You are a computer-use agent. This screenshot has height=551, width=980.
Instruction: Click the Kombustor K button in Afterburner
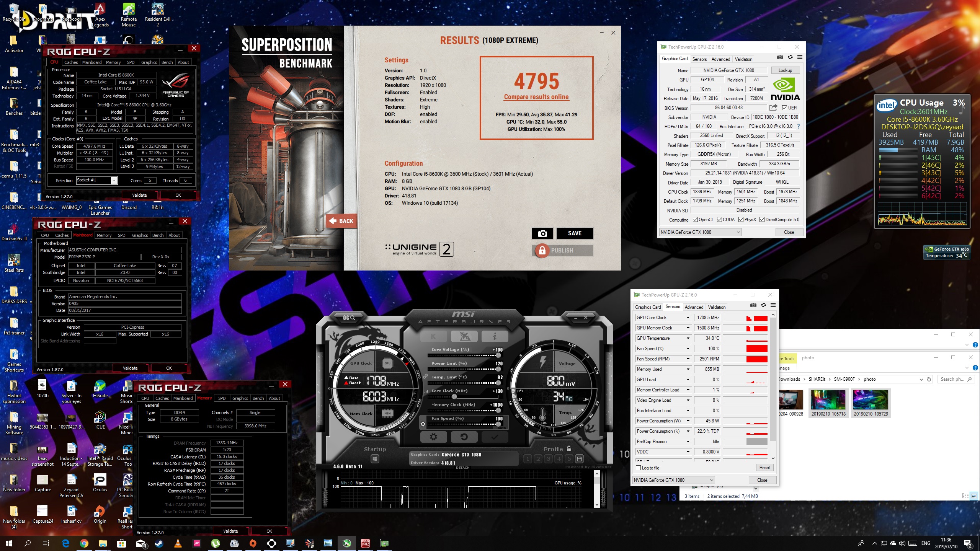pos(433,336)
